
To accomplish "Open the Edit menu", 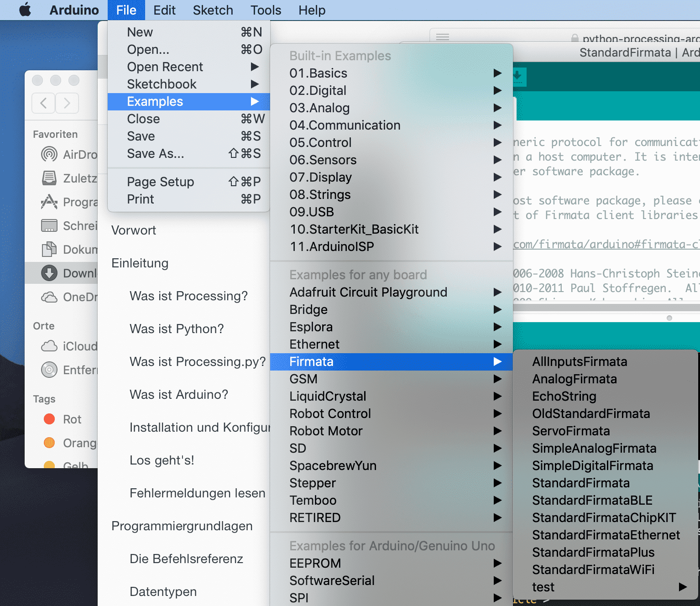I will 164,10.
